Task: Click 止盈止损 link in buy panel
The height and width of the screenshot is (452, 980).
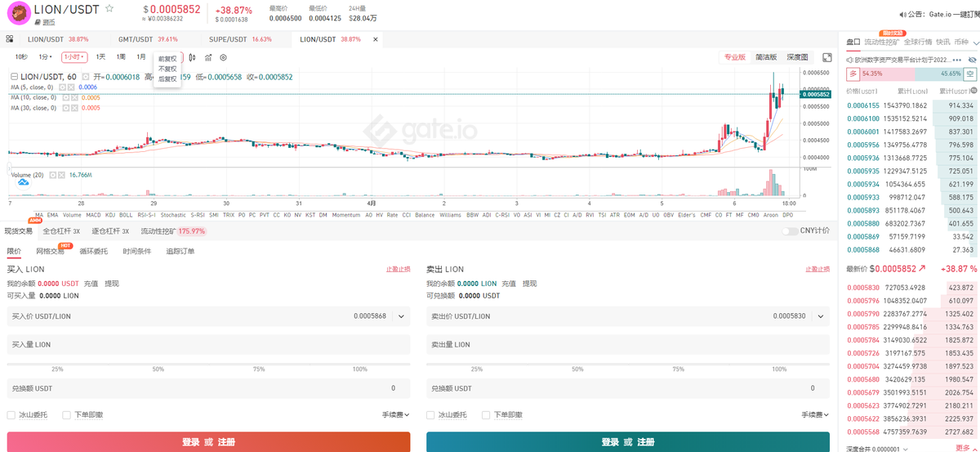Action: click(x=398, y=269)
